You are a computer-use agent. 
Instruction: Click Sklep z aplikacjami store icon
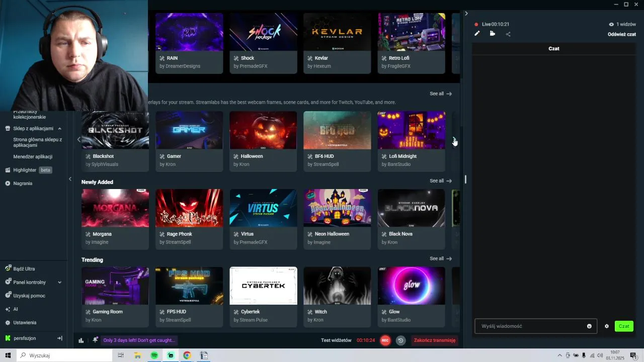[8, 128]
